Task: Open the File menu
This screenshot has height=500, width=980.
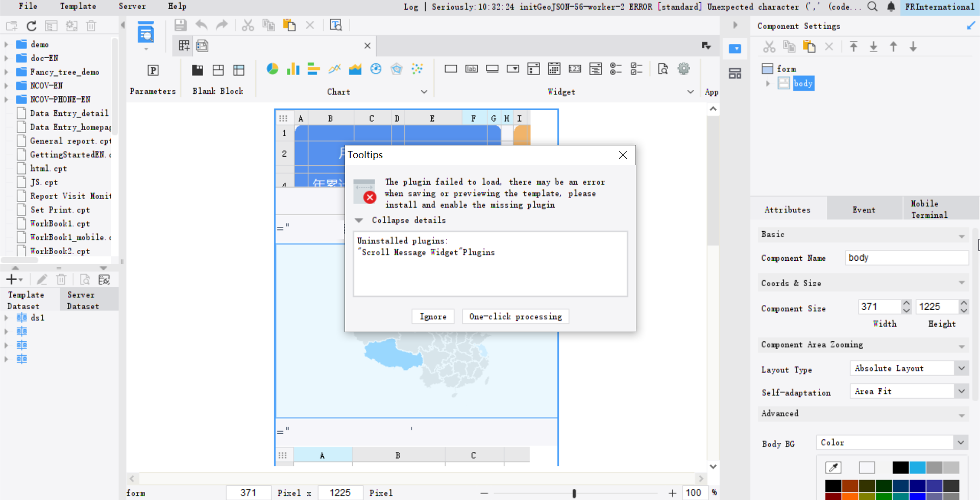Action: point(28,6)
